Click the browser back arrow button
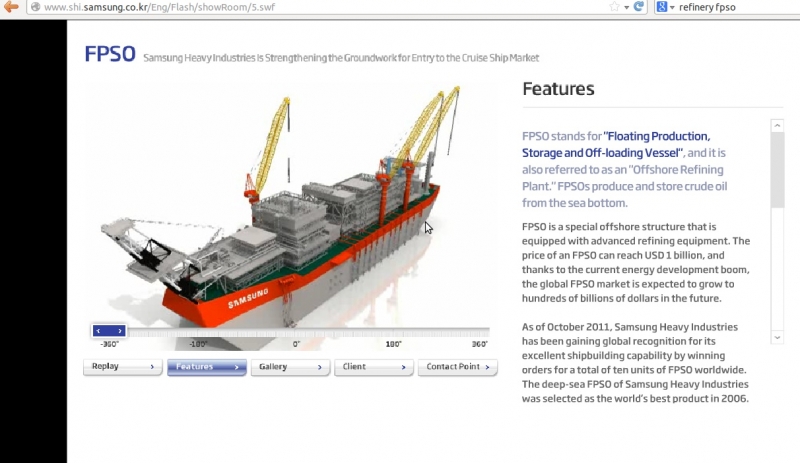This screenshot has width=800, height=463. click(10, 7)
